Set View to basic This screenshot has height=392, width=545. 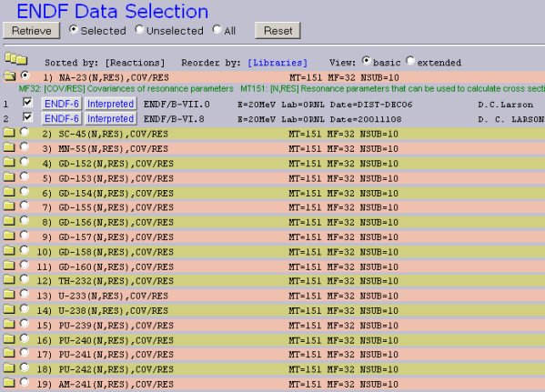coord(367,61)
